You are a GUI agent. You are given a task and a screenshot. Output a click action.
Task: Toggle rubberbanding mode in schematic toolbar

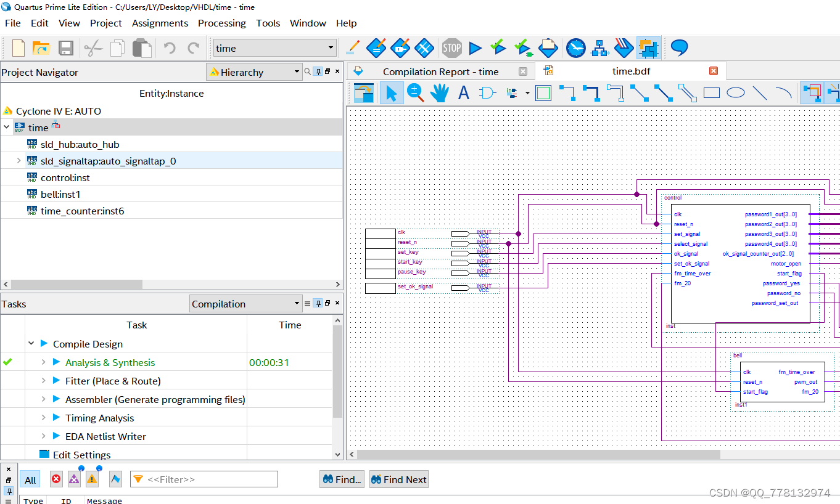[812, 93]
